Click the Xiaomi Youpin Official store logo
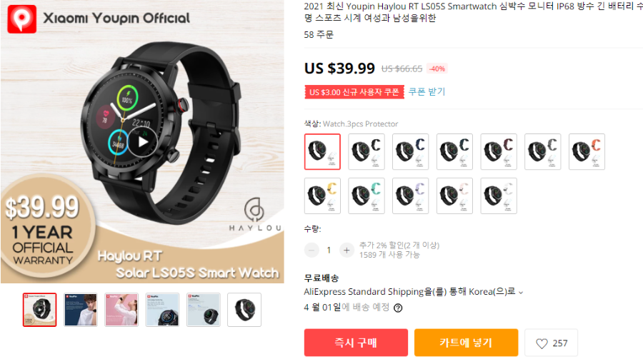 click(22, 19)
